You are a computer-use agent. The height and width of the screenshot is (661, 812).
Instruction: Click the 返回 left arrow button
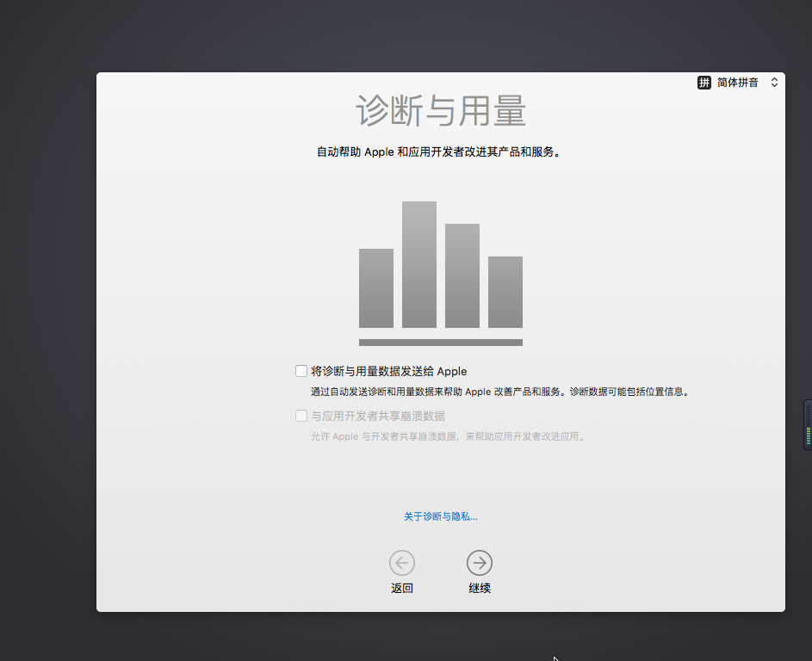coord(402,563)
